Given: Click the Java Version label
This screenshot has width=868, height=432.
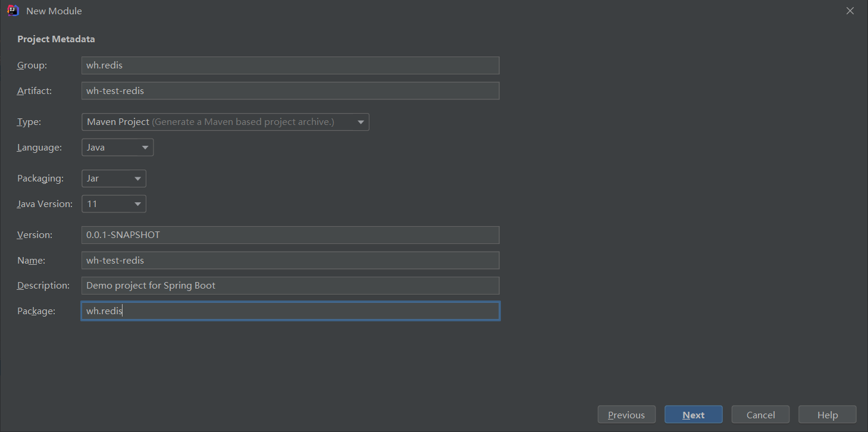Looking at the screenshot, I should 45,204.
